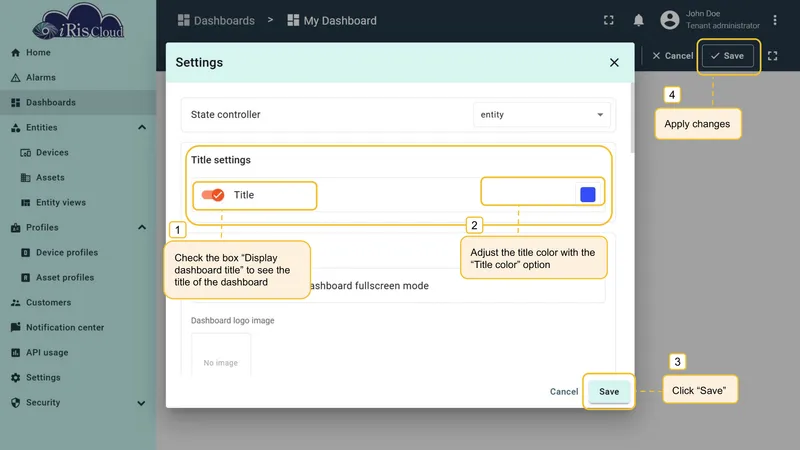The width and height of the screenshot is (800, 450).
Task: Click Cancel in the Settings dialog
Action: click(x=564, y=392)
